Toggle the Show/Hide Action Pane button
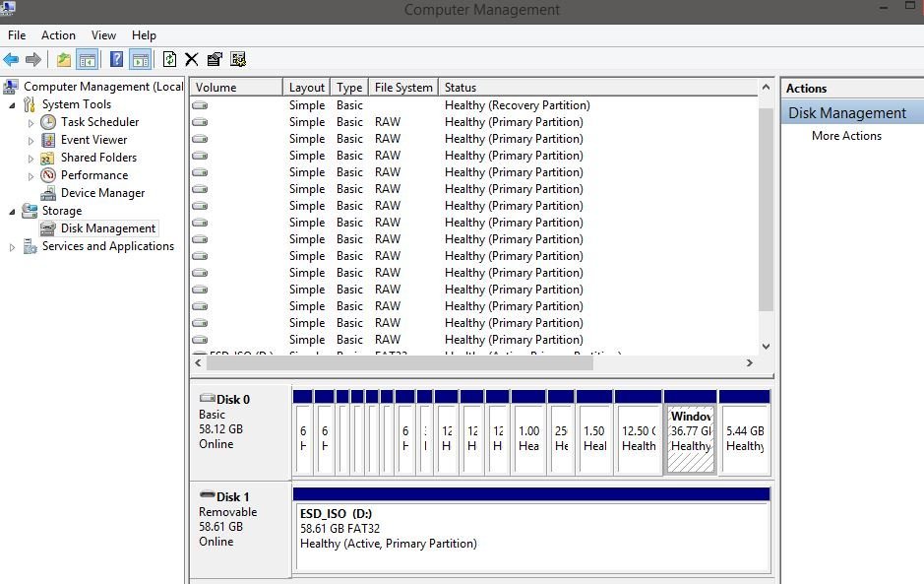Image resolution: width=924 pixels, height=584 pixels. coord(141,59)
